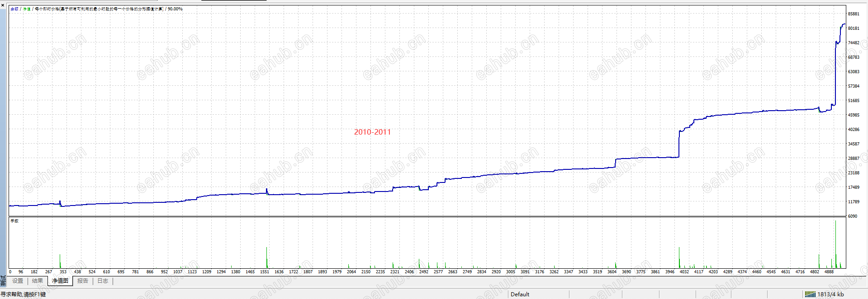Click the 28887 y-axis value

point(854,159)
